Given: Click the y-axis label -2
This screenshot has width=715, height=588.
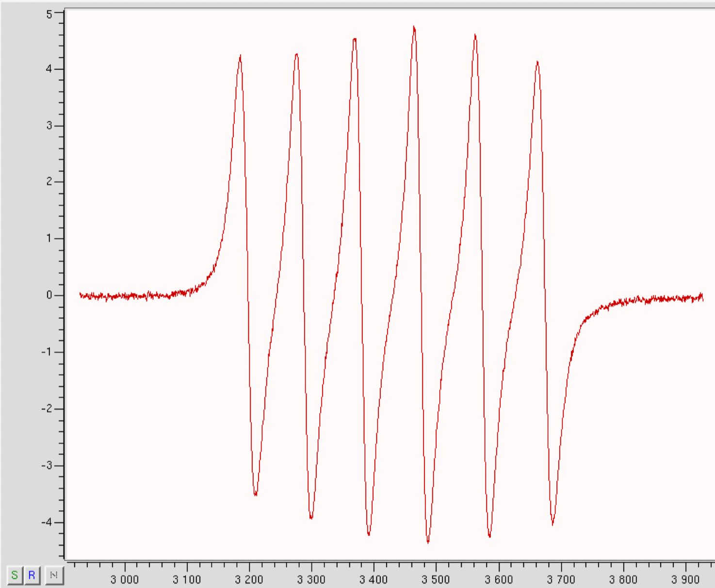Looking at the screenshot, I should [47, 408].
